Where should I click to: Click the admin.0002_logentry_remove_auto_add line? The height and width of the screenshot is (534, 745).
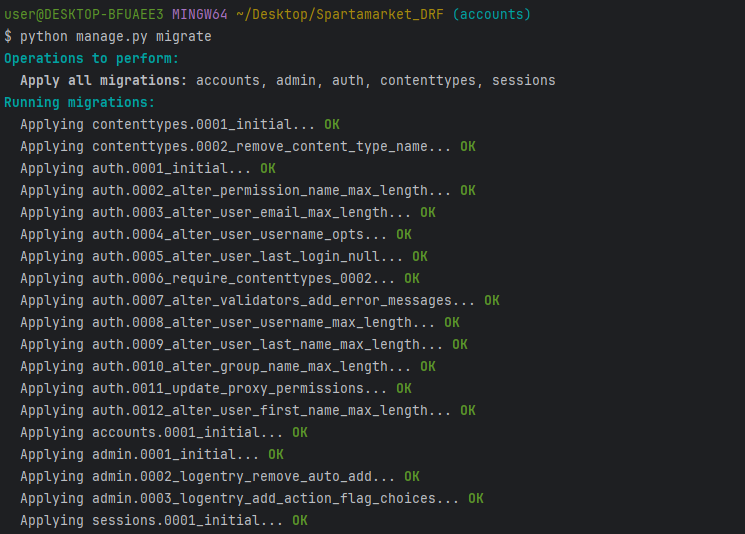[220, 477]
